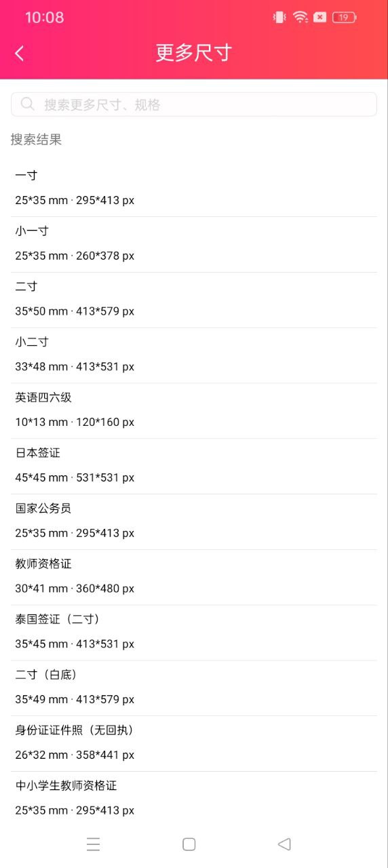The image size is (388, 868).
Task: Select 国家公务员 size entry
Action: 194,522
